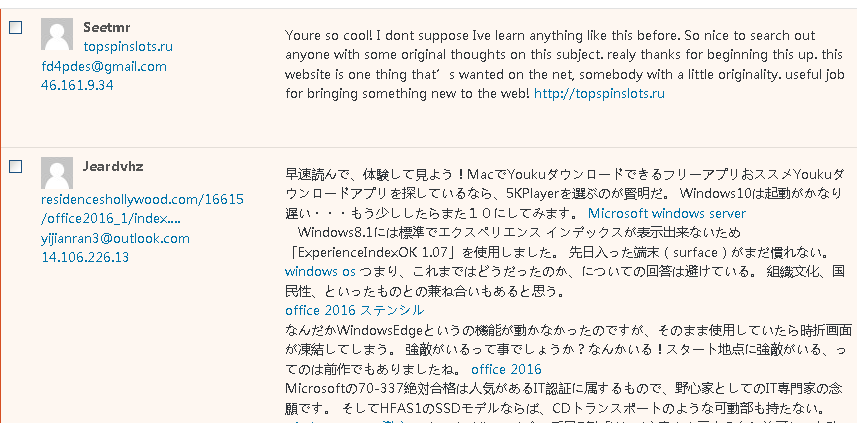Click Seetmr's gray avatar image
The width and height of the screenshot is (857, 423).
point(58,36)
